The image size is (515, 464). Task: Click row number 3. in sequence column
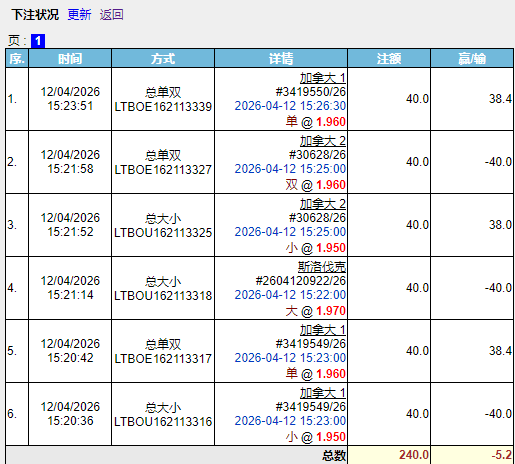coord(12,225)
